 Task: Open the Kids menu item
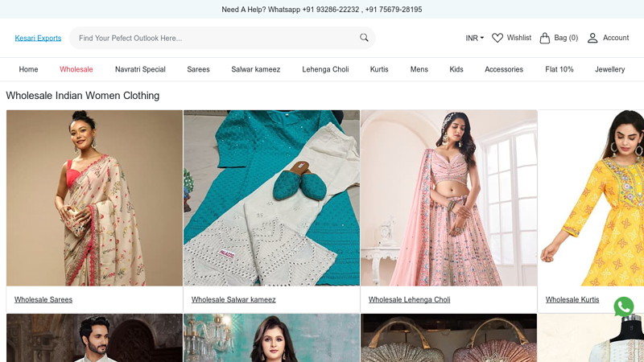456,69
